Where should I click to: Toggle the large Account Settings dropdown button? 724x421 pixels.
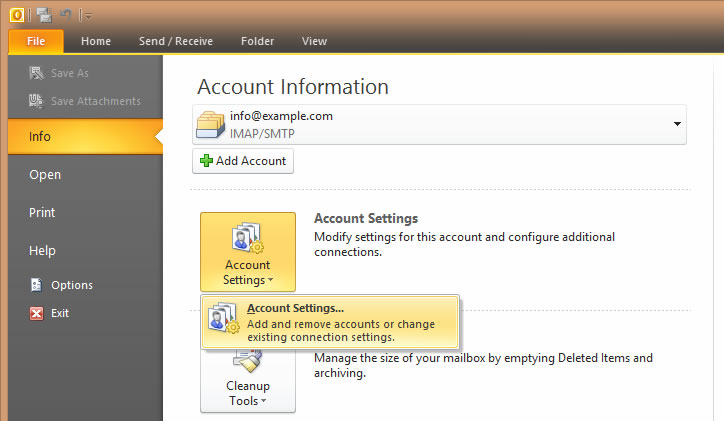pos(247,254)
